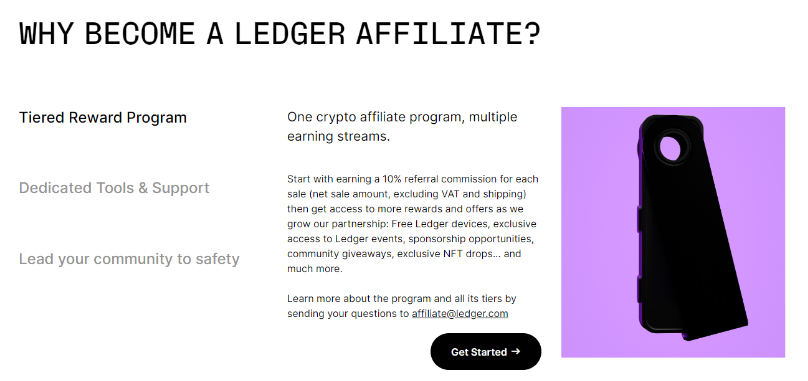
Task: Click the Why Become a Ledger Affiliate heading
Action: pyautogui.click(x=280, y=33)
